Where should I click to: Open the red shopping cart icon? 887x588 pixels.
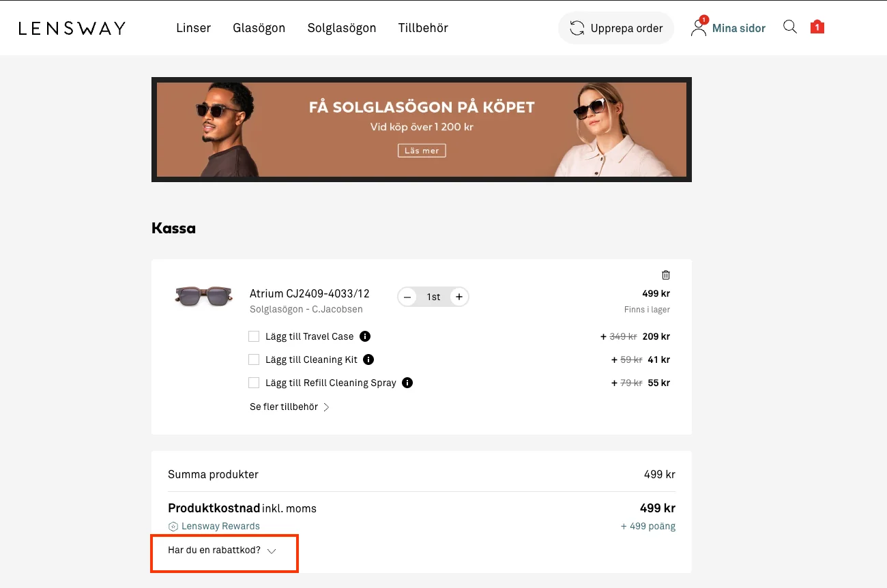(x=817, y=27)
